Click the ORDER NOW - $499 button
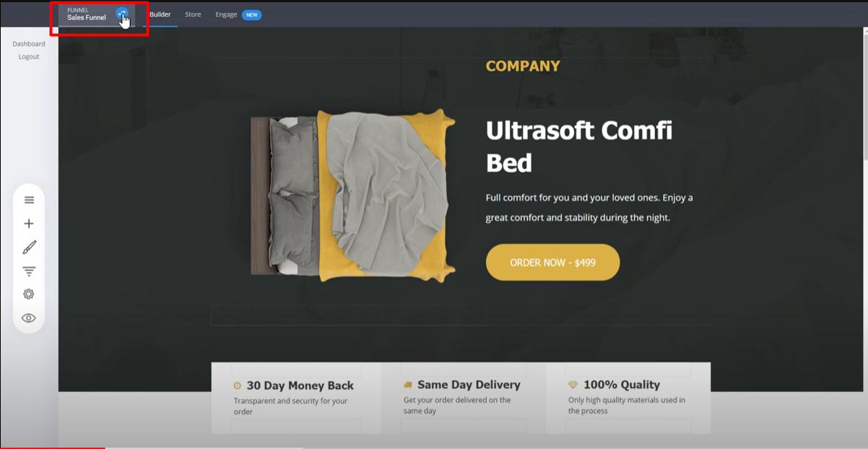The width and height of the screenshot is (868, 449). click(552, 262)
